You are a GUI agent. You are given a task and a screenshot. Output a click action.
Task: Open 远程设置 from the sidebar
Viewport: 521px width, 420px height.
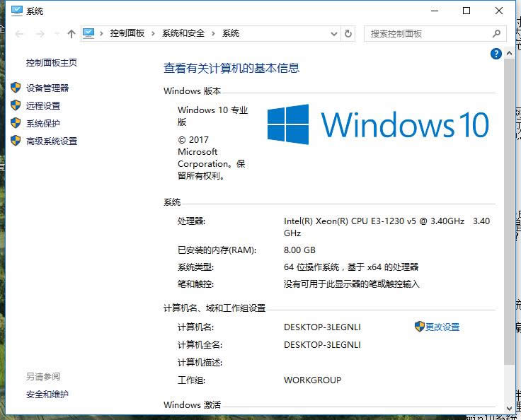coord(43,105)
